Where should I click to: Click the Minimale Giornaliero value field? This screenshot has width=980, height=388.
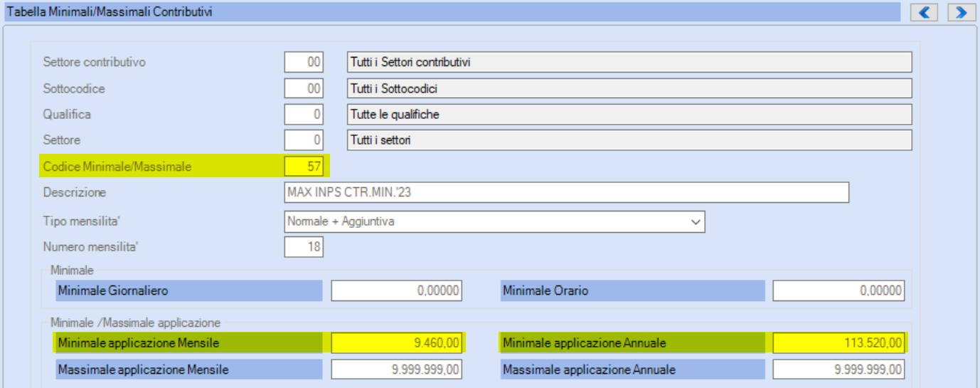point(398,290)
